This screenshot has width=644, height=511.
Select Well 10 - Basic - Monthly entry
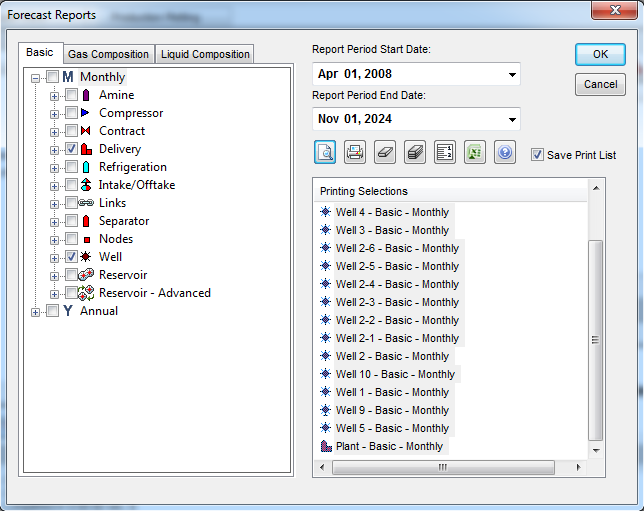point(395,374)
